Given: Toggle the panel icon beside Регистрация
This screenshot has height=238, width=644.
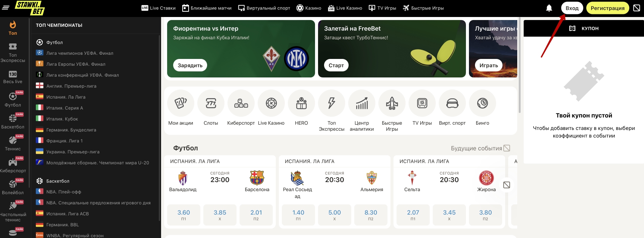Looking at the screenshot, I should pyautogui.click(x=636, y=8).
